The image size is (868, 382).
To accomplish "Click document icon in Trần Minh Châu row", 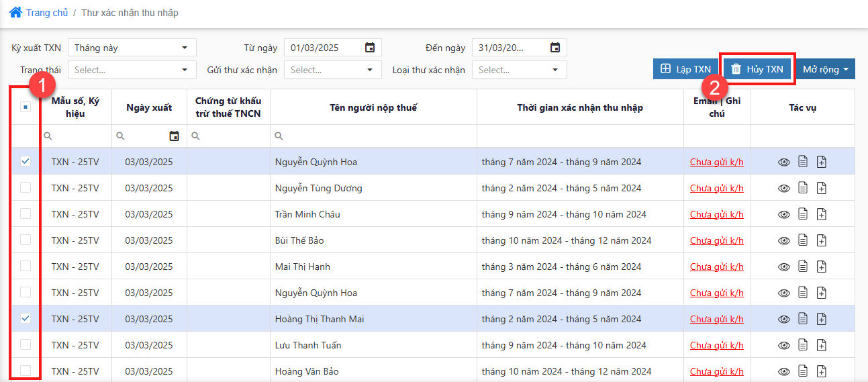I will [x=802, y=215].
